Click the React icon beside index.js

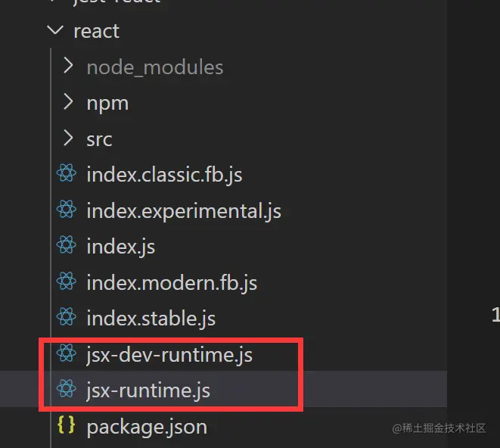67,245
